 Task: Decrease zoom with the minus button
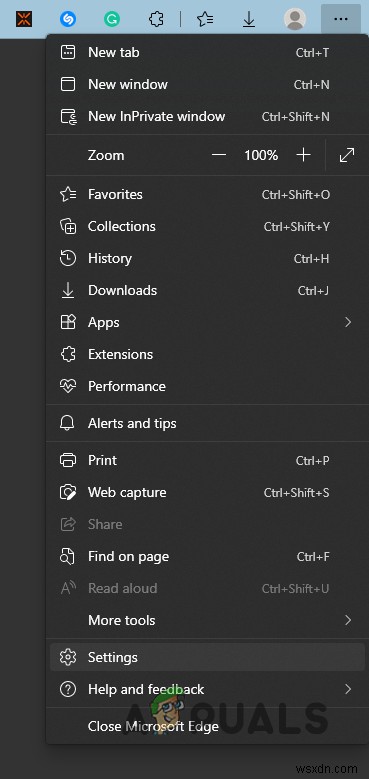(219, 155)
